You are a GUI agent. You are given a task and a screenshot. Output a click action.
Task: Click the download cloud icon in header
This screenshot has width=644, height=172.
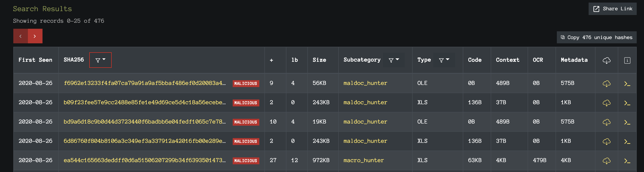[606, 60]
